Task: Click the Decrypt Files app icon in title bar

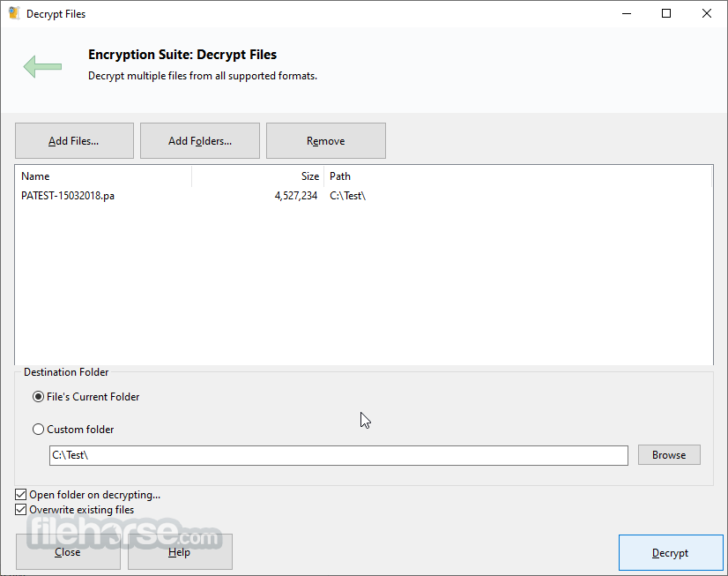Action: point(14,13)
